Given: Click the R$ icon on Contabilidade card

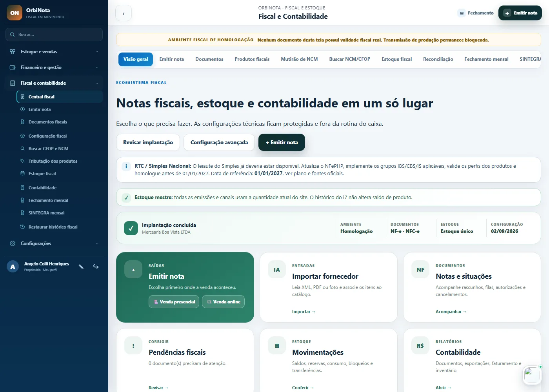Looking at the screenshot, I should click(x=420, y=346).
